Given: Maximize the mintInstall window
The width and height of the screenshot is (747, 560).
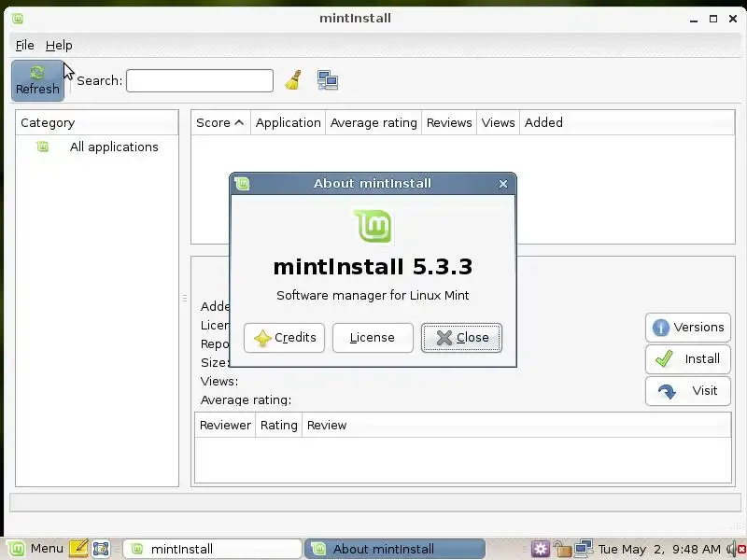Looking at the screenshot, I should click(713, 19).
